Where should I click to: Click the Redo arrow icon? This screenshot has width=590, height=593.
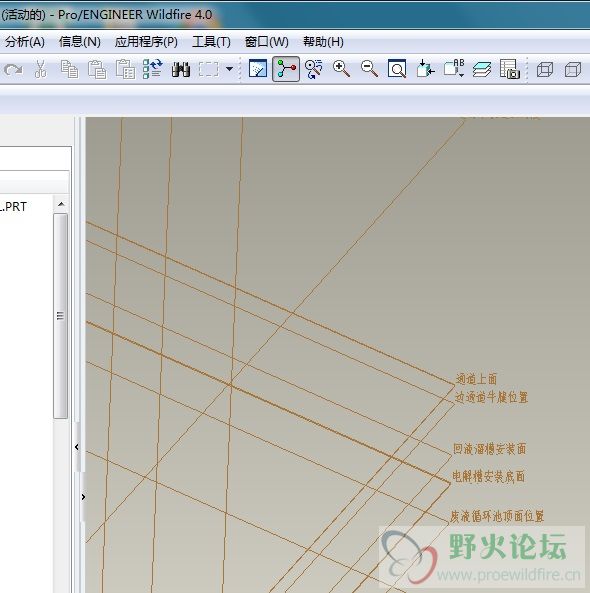click(x=13, y=70)
